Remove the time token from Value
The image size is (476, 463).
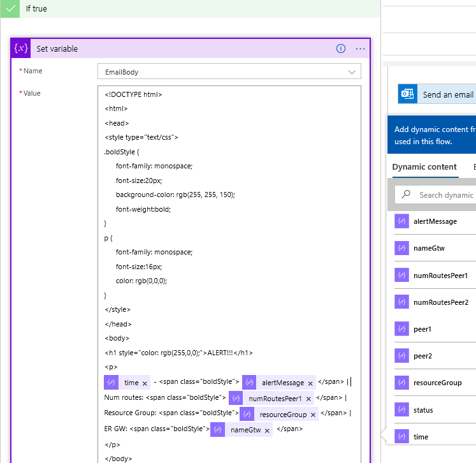tap(145, 383)
